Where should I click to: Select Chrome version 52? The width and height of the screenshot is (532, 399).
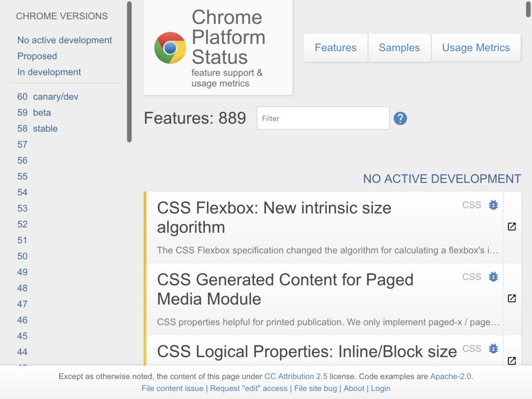coord(22,224)
